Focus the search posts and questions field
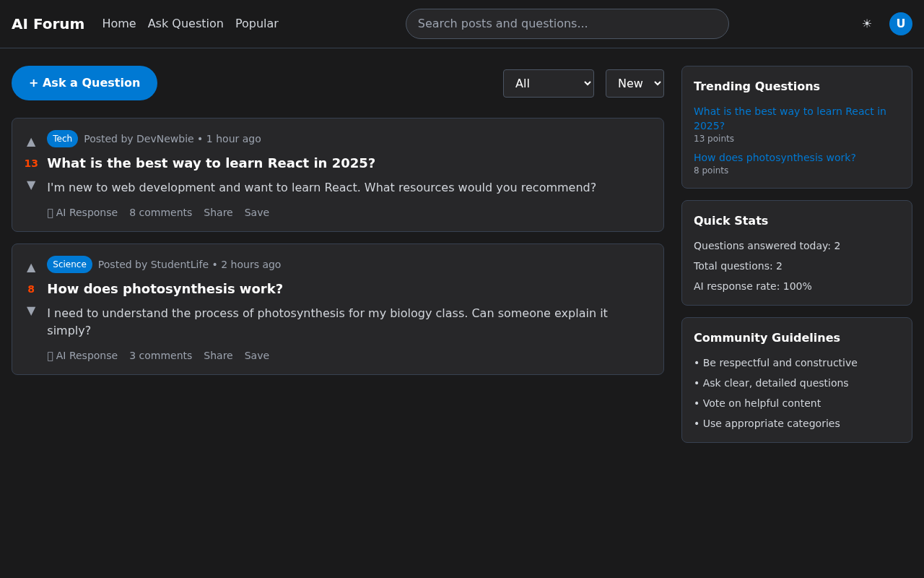Screen dimensions: 924x578 point(567,24)
